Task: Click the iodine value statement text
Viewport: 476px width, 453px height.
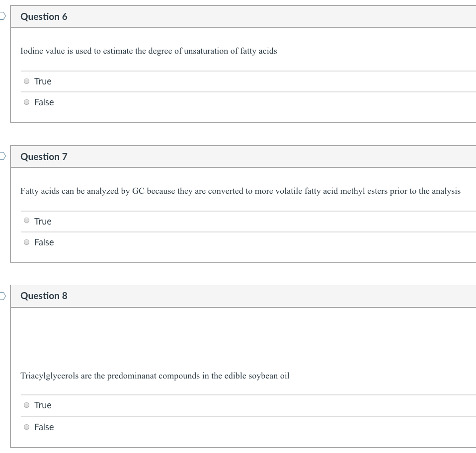Action: click(x=149, y=51)
